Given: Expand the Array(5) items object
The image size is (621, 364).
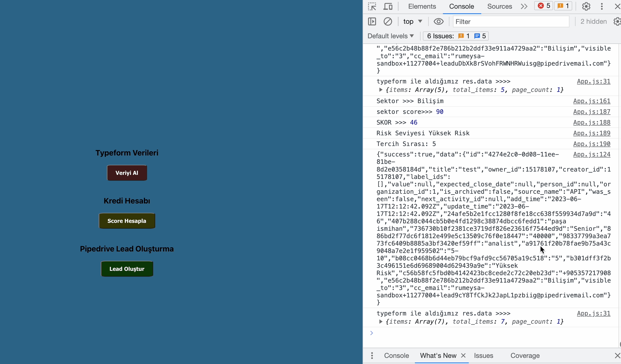Looking at the screenshot, I should (381, 90).
